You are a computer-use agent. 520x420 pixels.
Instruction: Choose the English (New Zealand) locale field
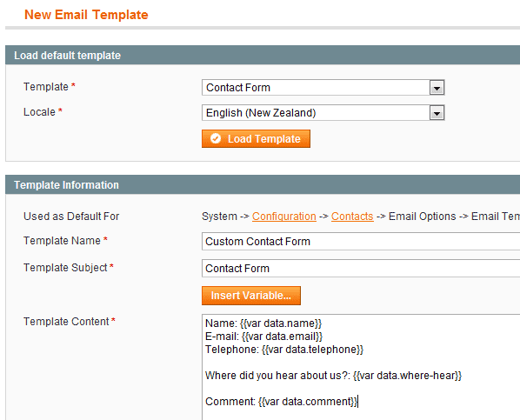point(323,113)
